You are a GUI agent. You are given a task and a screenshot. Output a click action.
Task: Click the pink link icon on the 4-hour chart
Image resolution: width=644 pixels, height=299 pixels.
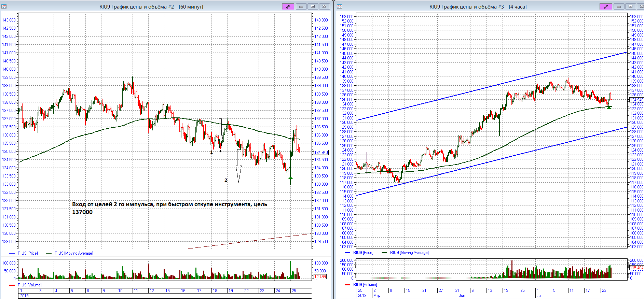point(606,6)
